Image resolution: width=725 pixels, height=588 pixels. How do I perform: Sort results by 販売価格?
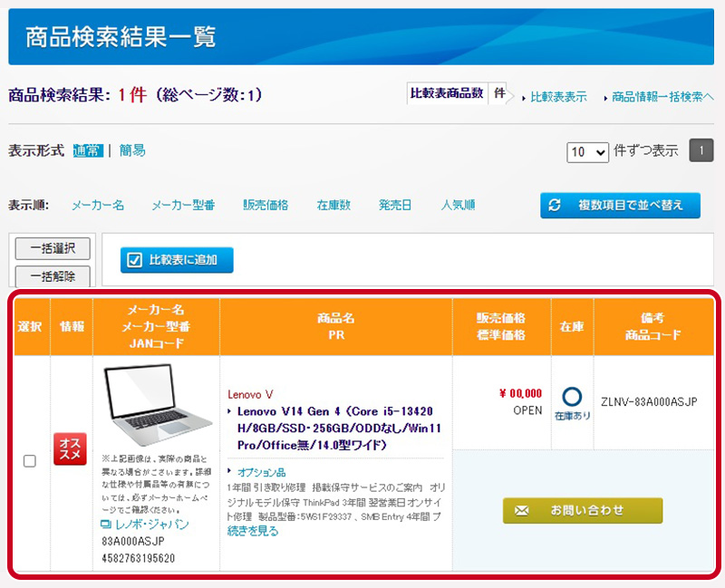[x=266, y=206]
